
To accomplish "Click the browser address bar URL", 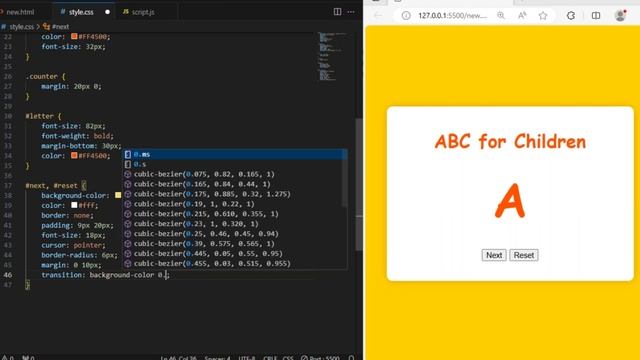I will tap(452, 16).
